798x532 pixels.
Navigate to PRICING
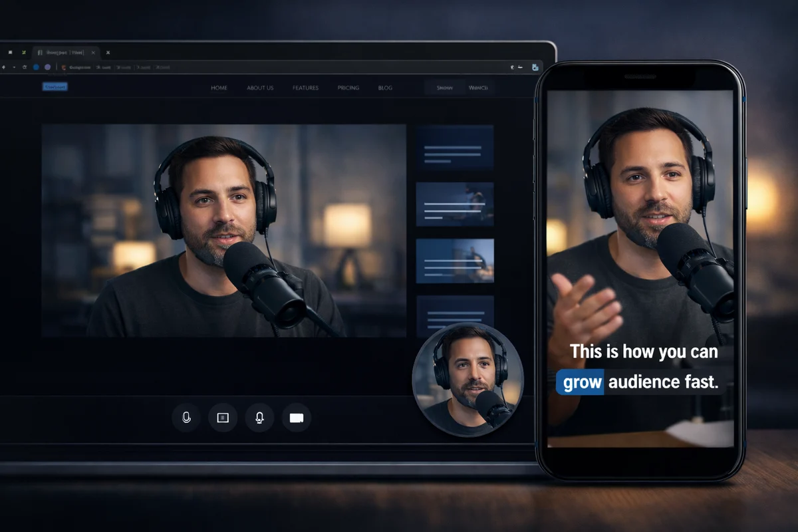(348, 88)
